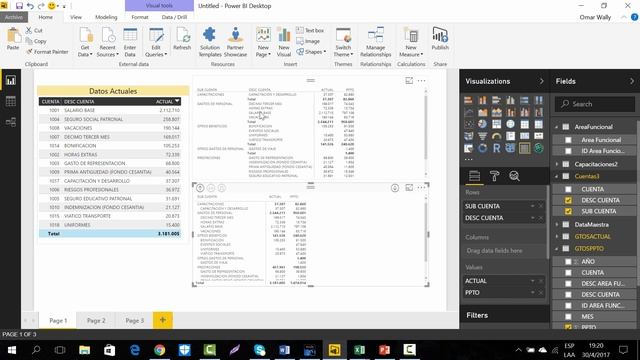The image size is (640, 360).
Task: Sort by ACTUAL column header in table
Action: coord(164,102)
